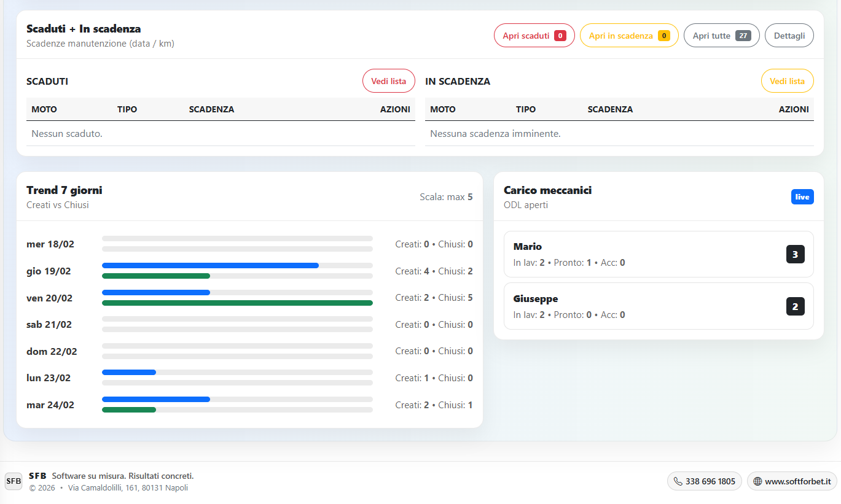Click Vedi lista in the IN SCADENZA section
Screen dimensions: 841x504
pyautogui.click(x=787, y=81)
